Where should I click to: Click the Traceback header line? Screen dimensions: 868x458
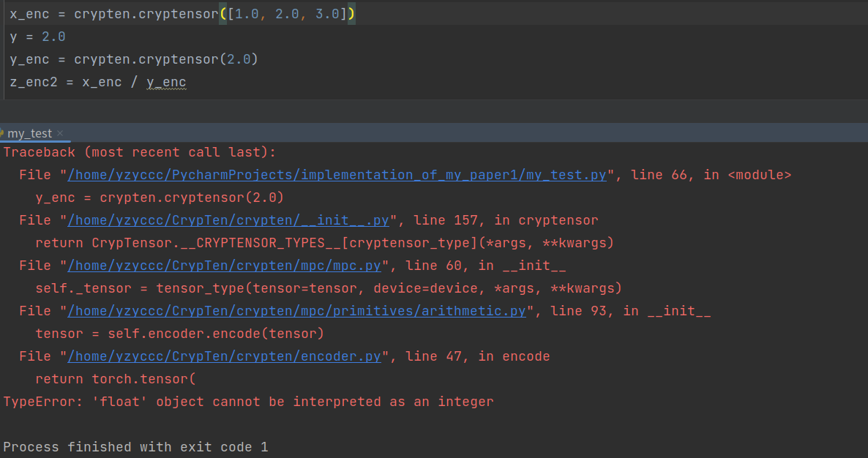[x=139, y=151]
